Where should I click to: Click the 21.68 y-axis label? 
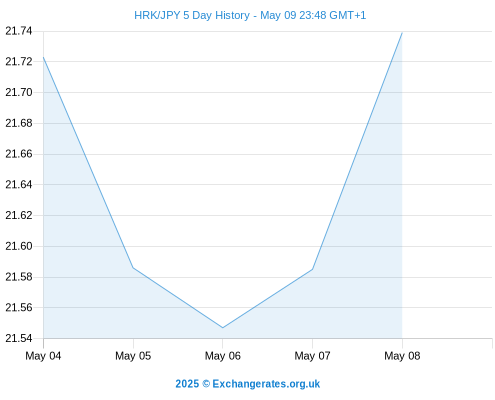[x=19, y=123]
